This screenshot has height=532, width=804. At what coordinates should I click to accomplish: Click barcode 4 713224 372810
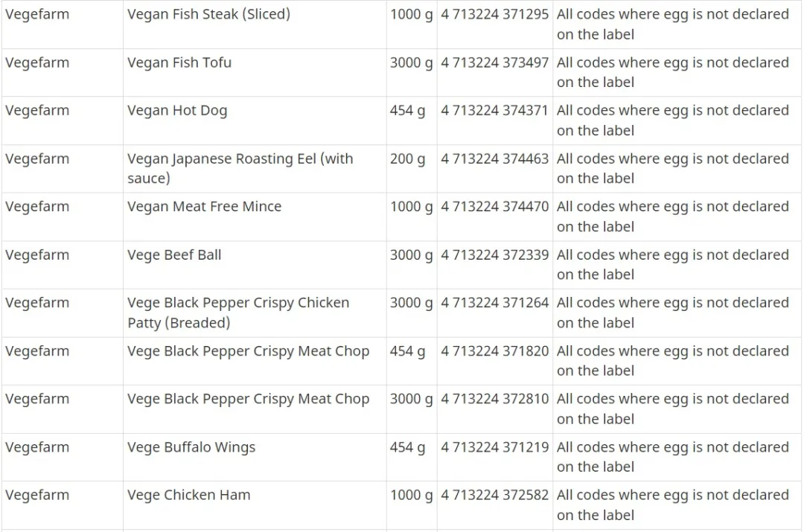[x=495, y=399]
